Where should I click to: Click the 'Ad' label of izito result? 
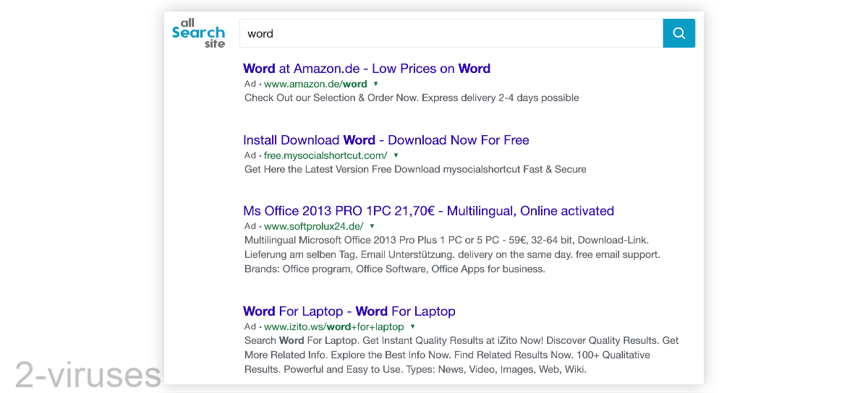pyautogui.click(x=250, y=327)
